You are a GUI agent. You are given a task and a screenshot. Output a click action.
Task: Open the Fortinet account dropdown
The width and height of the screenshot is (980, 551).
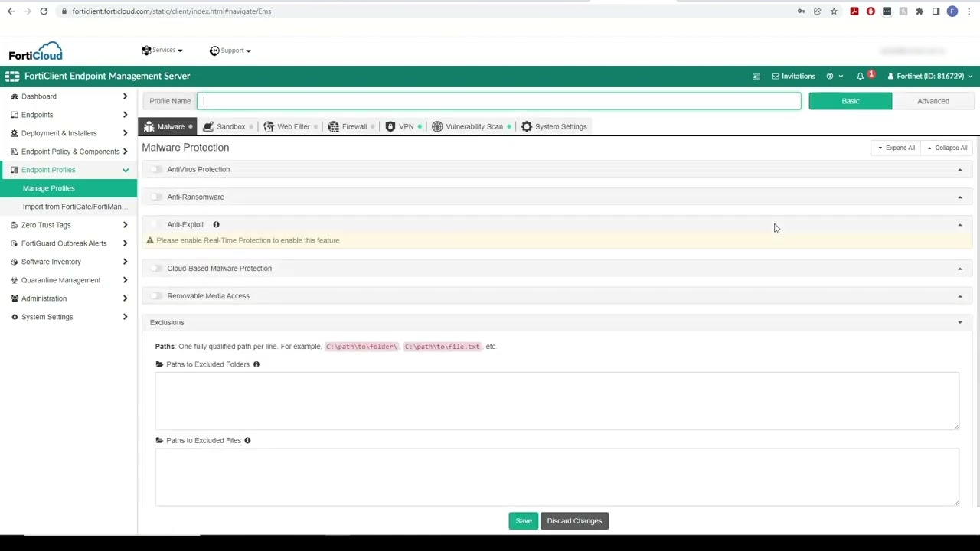click(x=929, y=76)
